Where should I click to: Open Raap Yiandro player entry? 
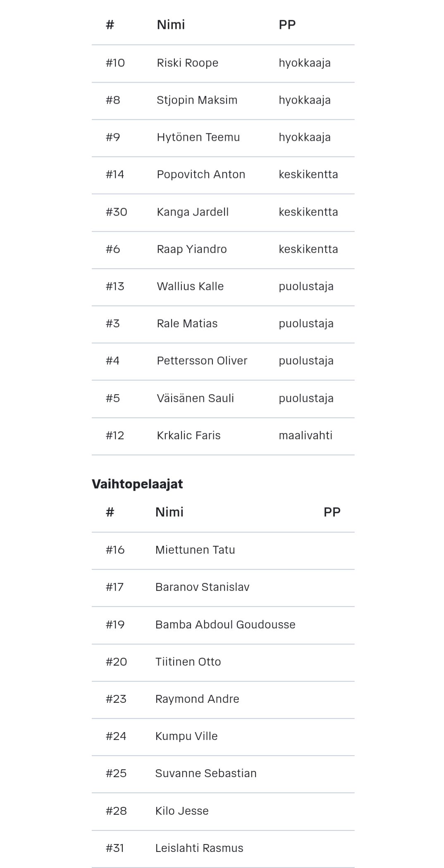click(192, 249)
